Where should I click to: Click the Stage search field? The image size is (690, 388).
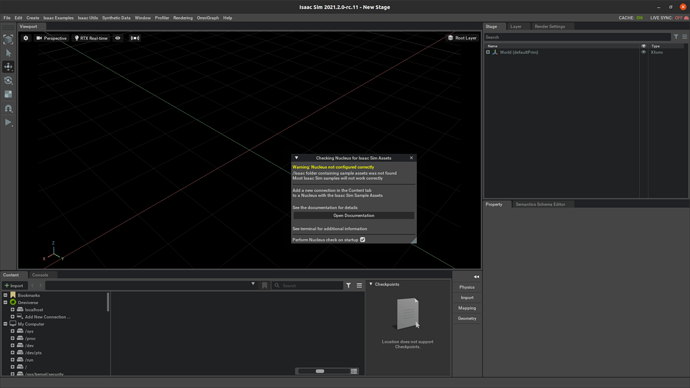pos(577,37)
